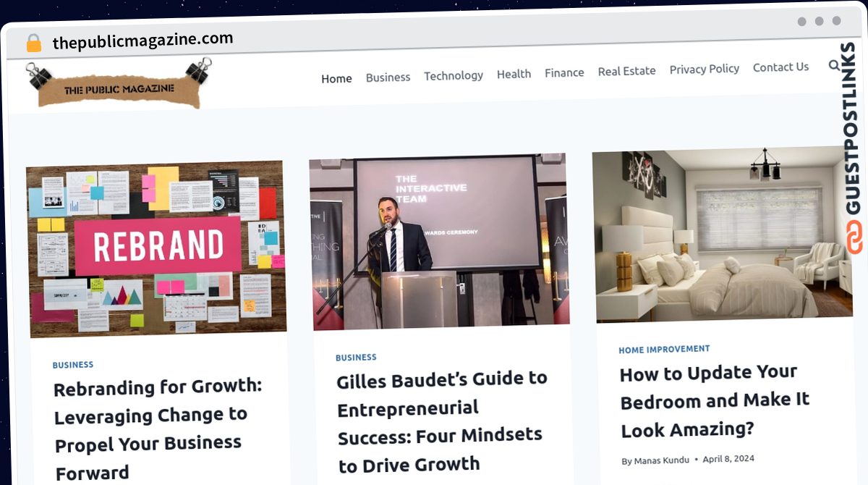Image resolution: width=868 pixels, height=485 pixels.
Task: Open the Finance menu item
Action: tap(564, 72)
